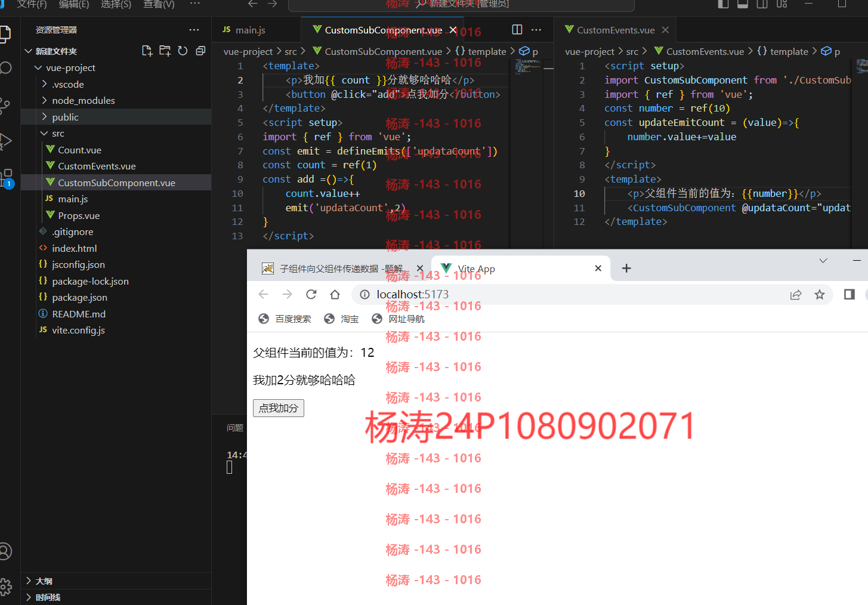Go back in VS Code navigation

[253, 4]
